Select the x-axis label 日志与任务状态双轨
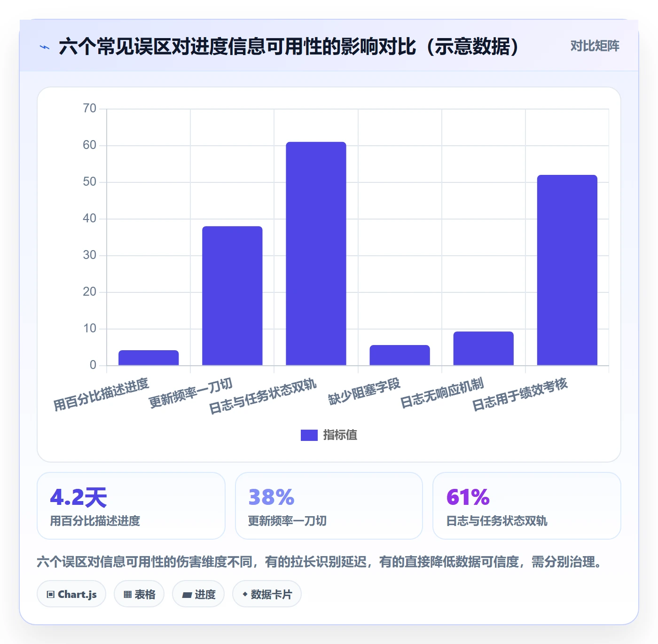The width and height of the screenshot is (658, 644). pyautogui.click(x=263, y=396)
